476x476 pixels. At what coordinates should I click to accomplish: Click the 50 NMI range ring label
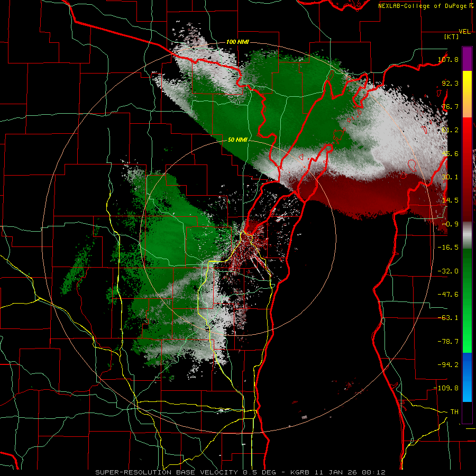[237, 140]
